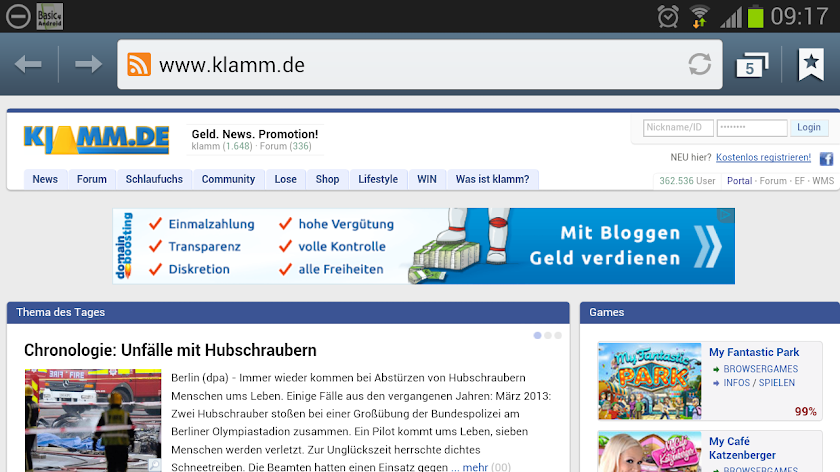Click the My Fantastic Park thumbnail
The width and height of the screenshot is (840, 472).
click(x=649, y=381)
